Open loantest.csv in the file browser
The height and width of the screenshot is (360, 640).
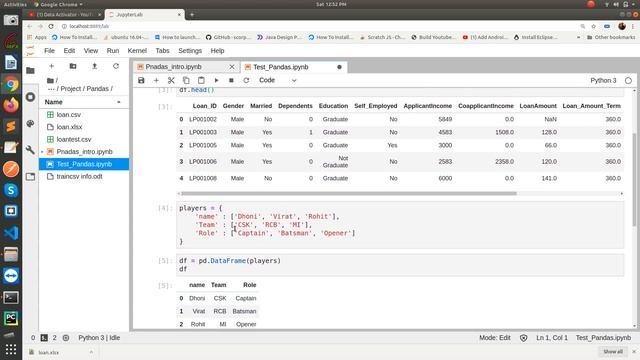pos(84,139)
